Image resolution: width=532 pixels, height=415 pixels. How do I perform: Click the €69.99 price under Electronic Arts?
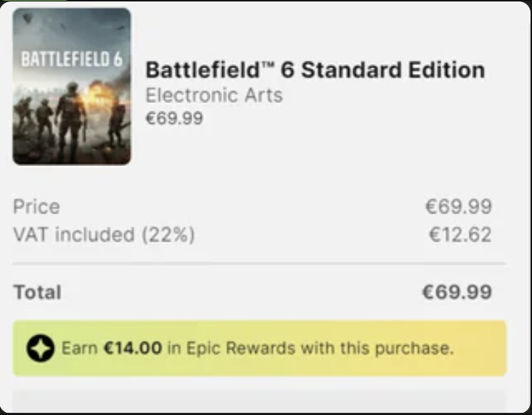tap(174, 118)
